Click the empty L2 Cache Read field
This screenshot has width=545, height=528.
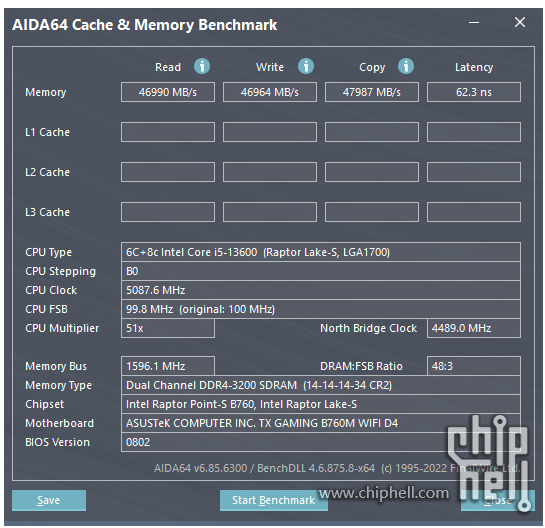coord(168,172)
